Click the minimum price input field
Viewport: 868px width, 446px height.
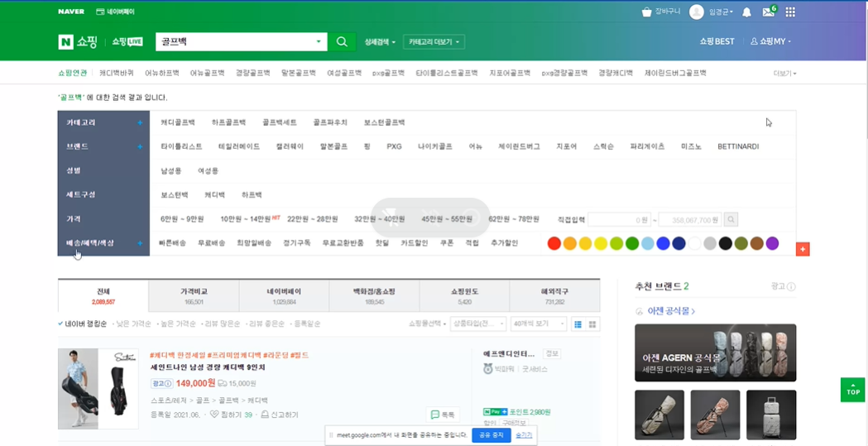pos(620,219)
